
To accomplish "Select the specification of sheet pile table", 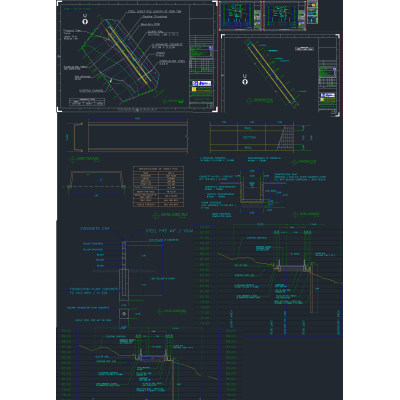I will (158, 186).
